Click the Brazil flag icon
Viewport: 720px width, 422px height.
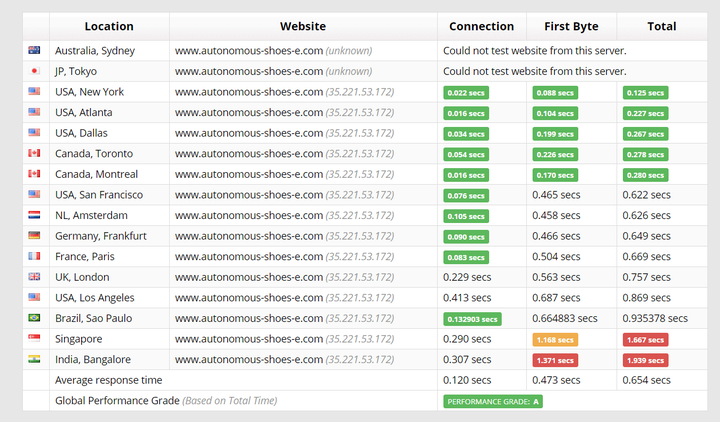(x=34, y=318)
